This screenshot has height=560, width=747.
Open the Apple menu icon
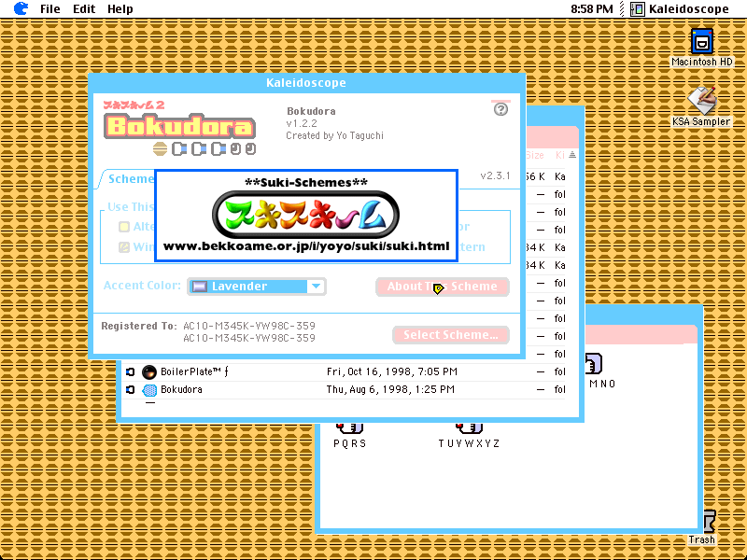[x=21, y=8]
